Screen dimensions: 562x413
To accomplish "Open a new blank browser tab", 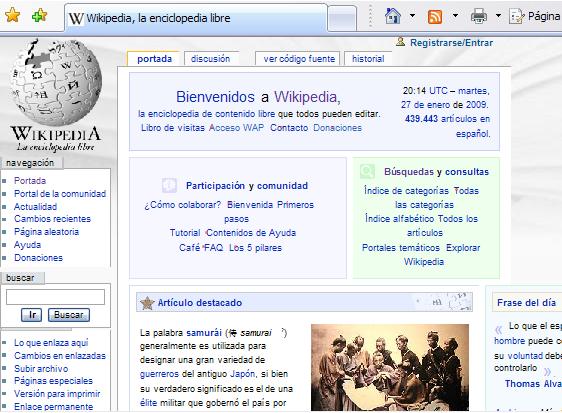I will [342, 19].
